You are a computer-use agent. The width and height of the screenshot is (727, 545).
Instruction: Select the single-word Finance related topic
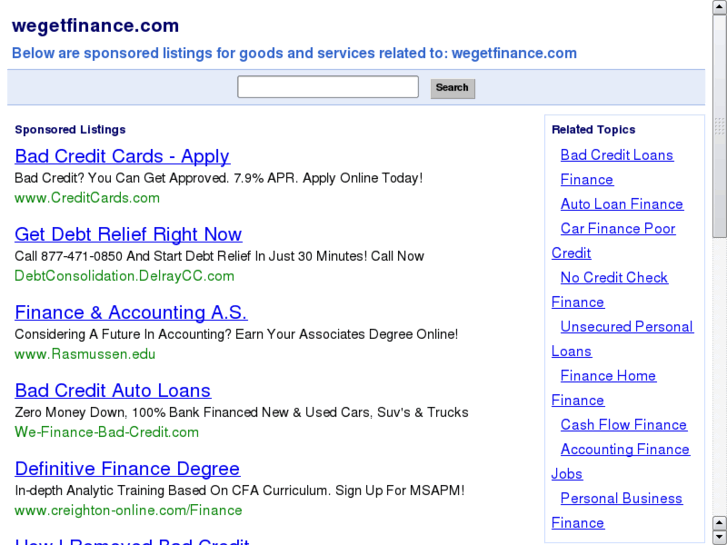[x=587, y=180]
